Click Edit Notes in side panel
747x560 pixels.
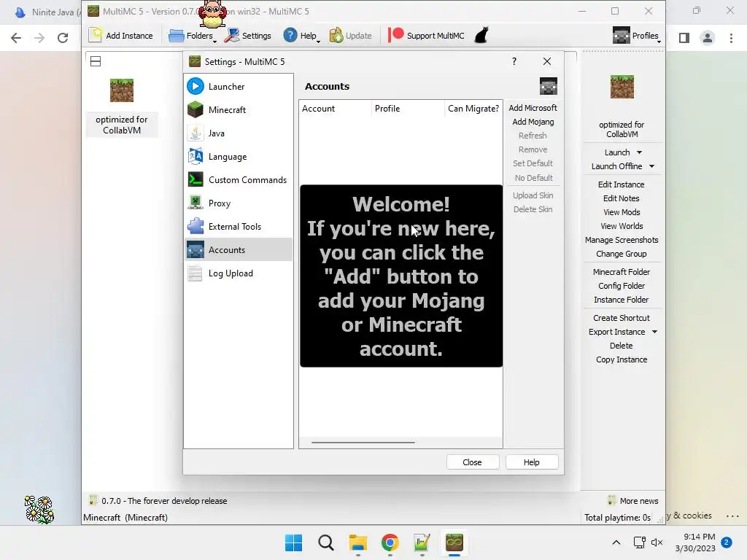(622, 198)
